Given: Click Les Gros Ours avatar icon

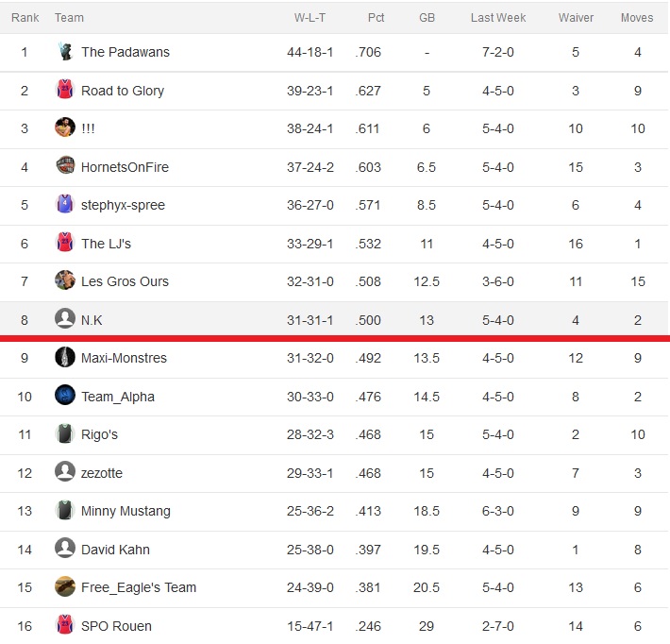Looking at the screenshot, I should (x=65, y=281).
